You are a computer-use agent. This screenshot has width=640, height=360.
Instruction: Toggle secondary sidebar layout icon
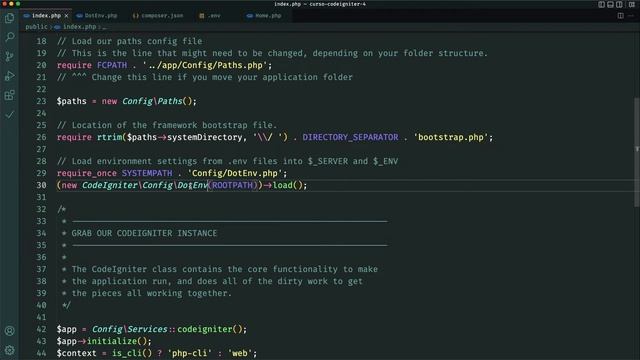point(620,4)
